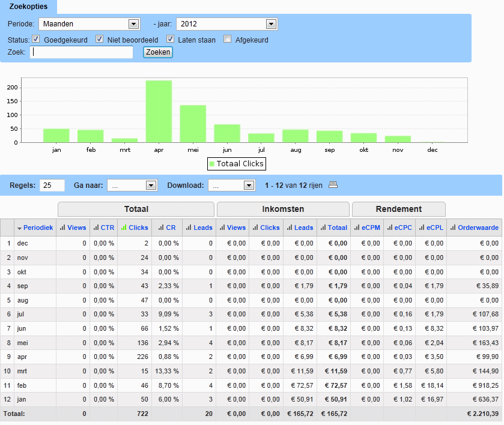Click the okt row label in the table
The height and width of the screenshot is (425, 504).
point(22,272)
